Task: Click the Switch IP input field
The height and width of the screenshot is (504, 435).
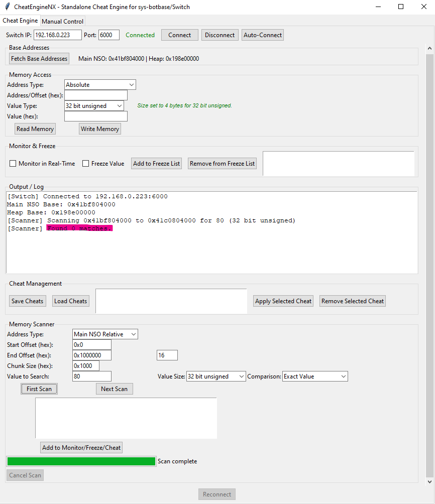Action: coord(58,35)
